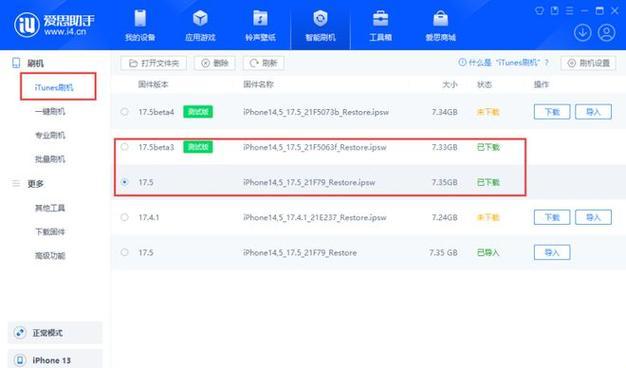Click the 已导入 status text
Screen dimensions: 626x368
coord(488,253)
